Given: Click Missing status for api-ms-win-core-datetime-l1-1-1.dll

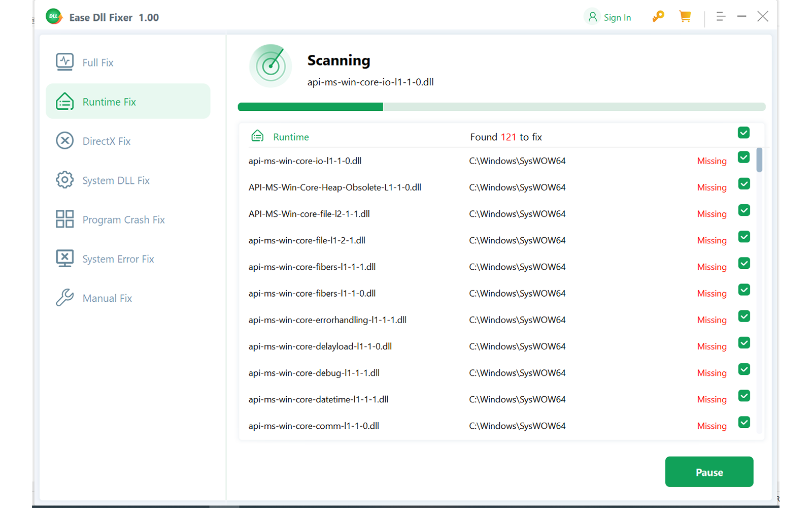Looking at the screenshot, I should (x=712, y=399).
